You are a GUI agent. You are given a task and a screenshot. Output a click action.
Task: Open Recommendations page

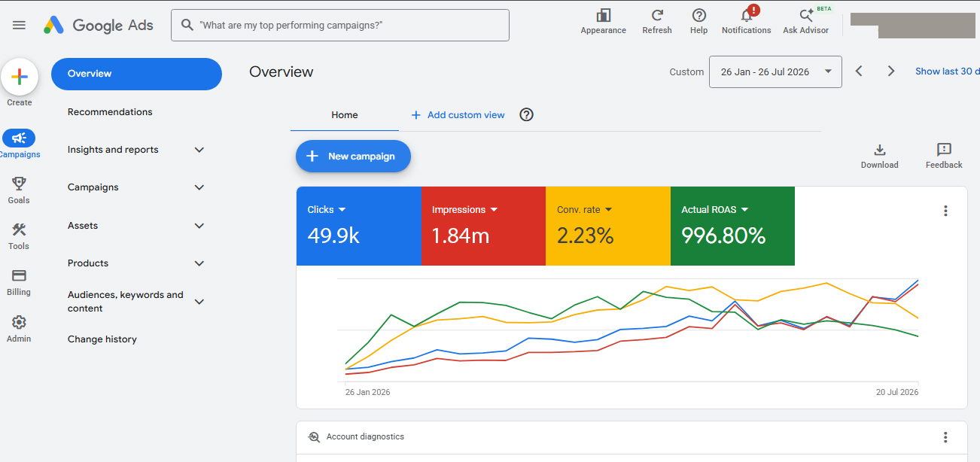pyautogui.click(x=110, y=112)
